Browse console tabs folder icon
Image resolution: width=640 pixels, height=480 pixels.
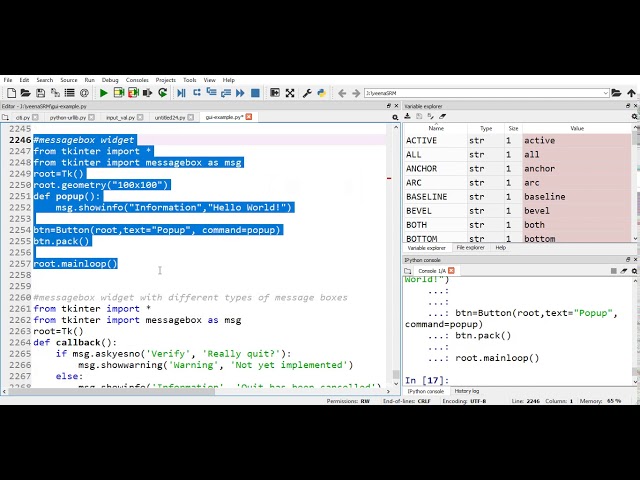point(408,271)
